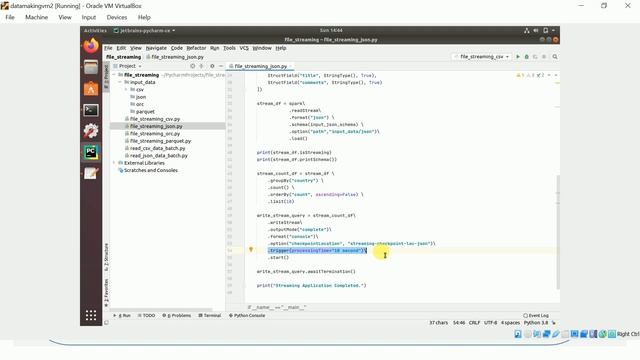
Task: Click the CRLF line separator status
Action: [x=474, y=322]
